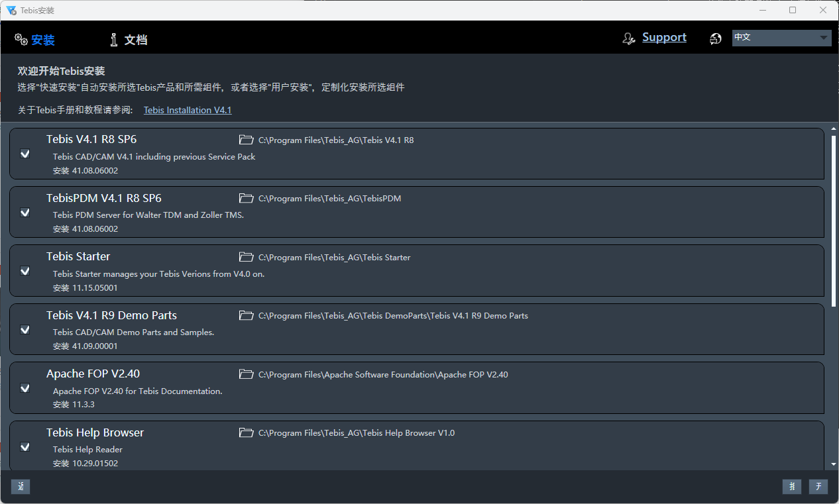This screenshot has height=504, width=839.
Task: Click the version text 安装 11.3.3
Action: click(74, 405)
